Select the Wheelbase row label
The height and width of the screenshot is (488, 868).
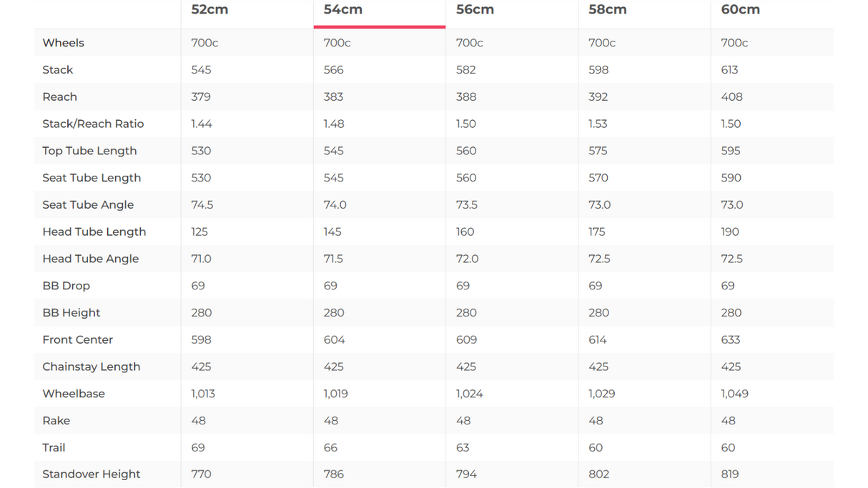(x=74, y=394)
